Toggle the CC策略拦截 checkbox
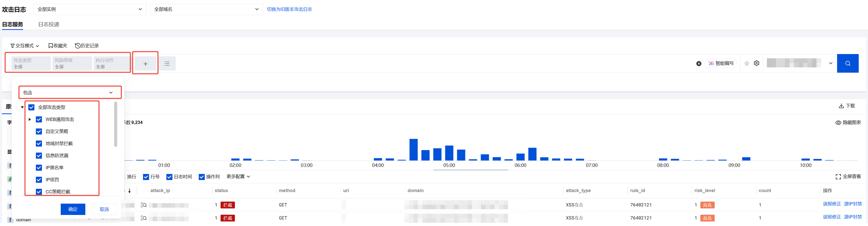Screen dimensions: 868x226 coord(39,192)
